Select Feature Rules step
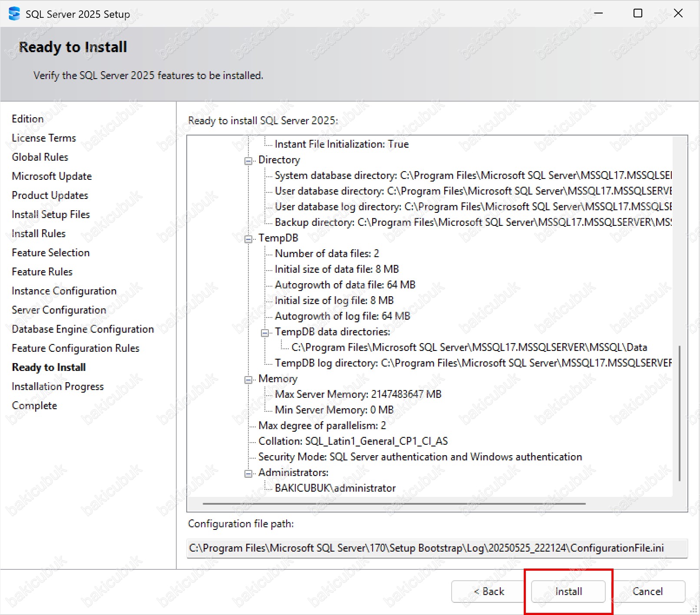700x615 pixels. click(x=42, y=271)
